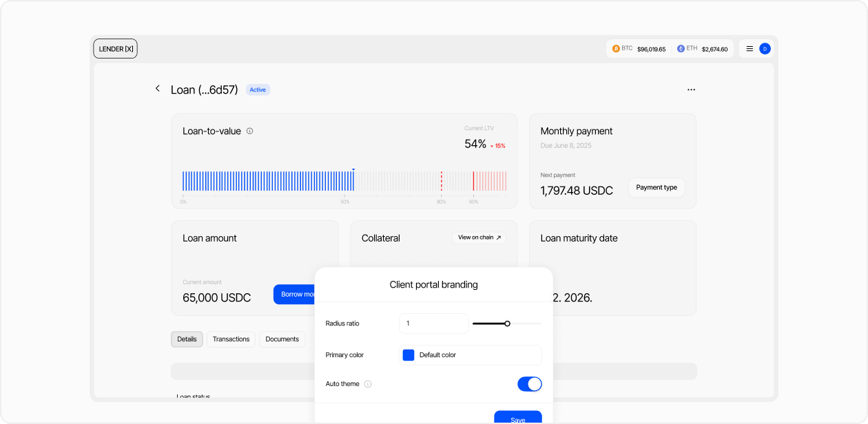Viewport: 868px width, 424px height.
Task: Click the 65,000 USDC current amount
Action: pos(216,298)
